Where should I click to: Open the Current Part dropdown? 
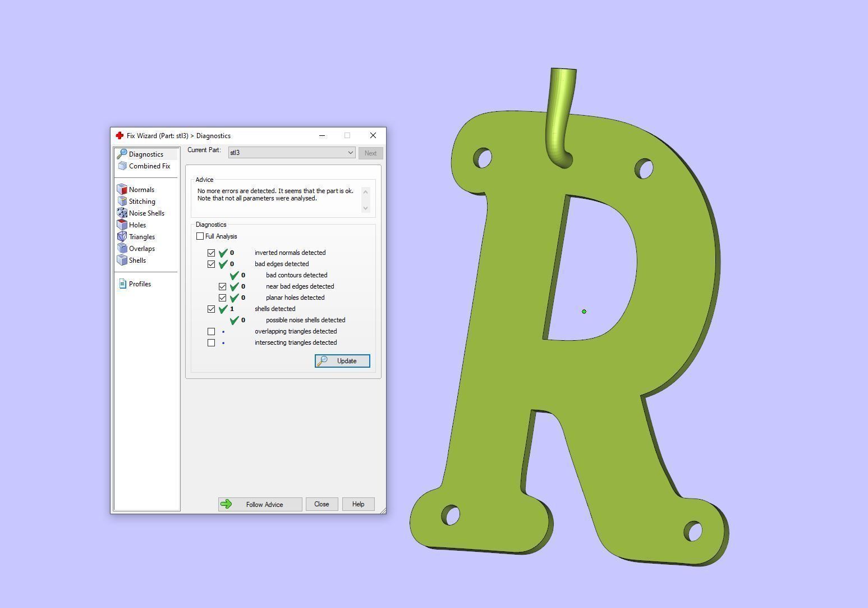tap(292, 153)
